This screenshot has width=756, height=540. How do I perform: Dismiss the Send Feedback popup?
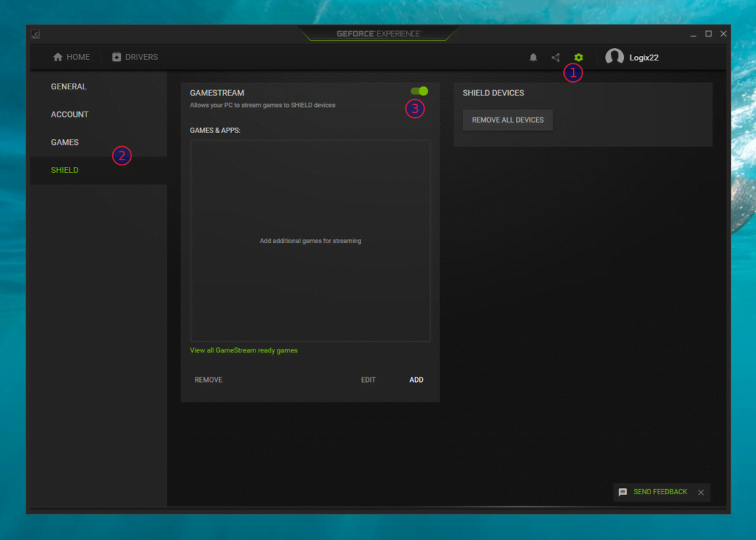701,492
